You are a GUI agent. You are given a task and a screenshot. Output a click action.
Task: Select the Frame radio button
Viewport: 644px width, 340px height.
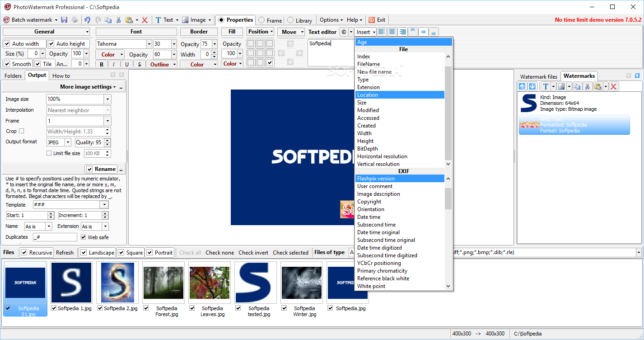tap(261, 20)
